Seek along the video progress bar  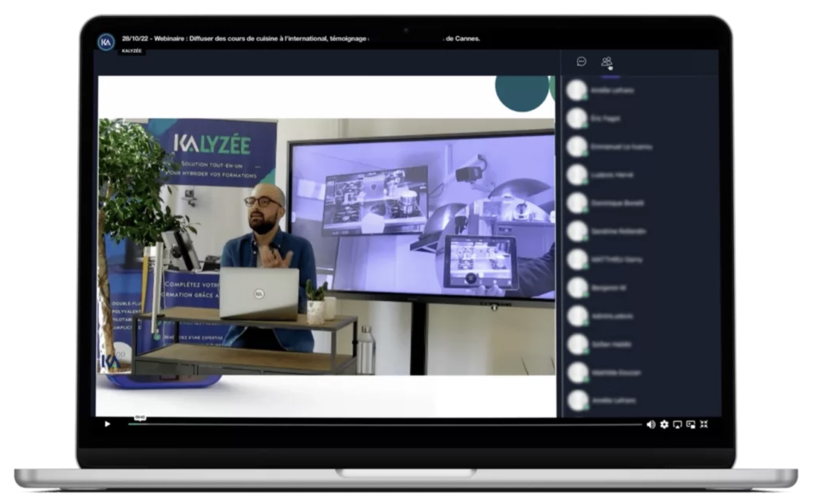pyautogui.click(x=385, y=424)
